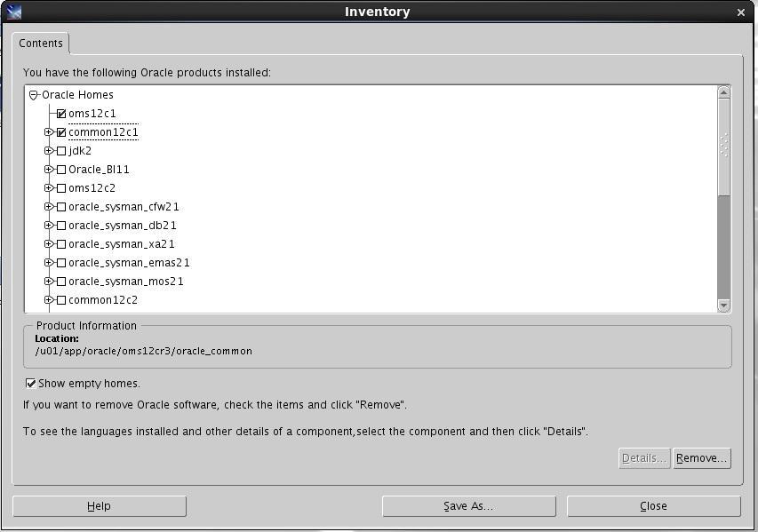Collapse the Oracle Homes root node

click(33, 95)
